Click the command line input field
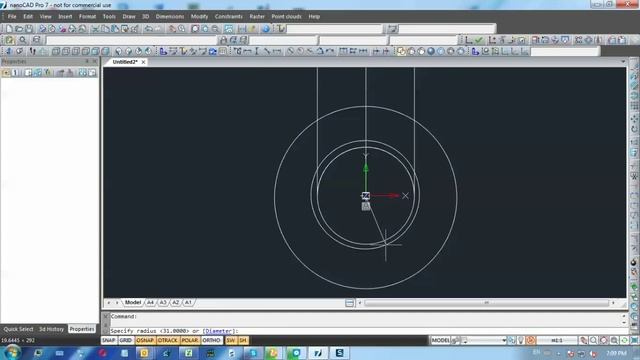The width and height of the screenshot is (640, 360). pos(366,331)
